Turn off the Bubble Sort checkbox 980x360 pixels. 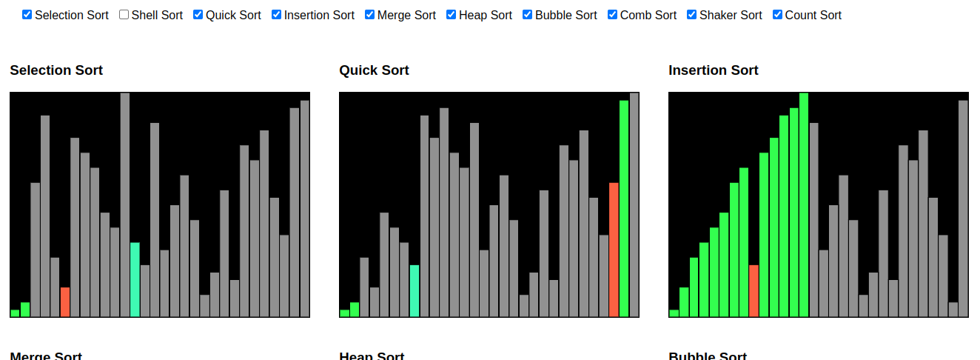pos(528,14)
